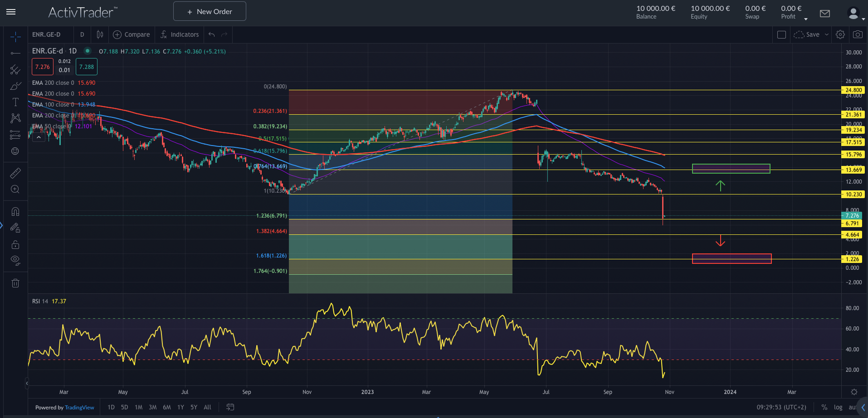The height and width of the screenshot is (418, 868).
Task: Open the user account dropdown
Action: click(855, 14)
